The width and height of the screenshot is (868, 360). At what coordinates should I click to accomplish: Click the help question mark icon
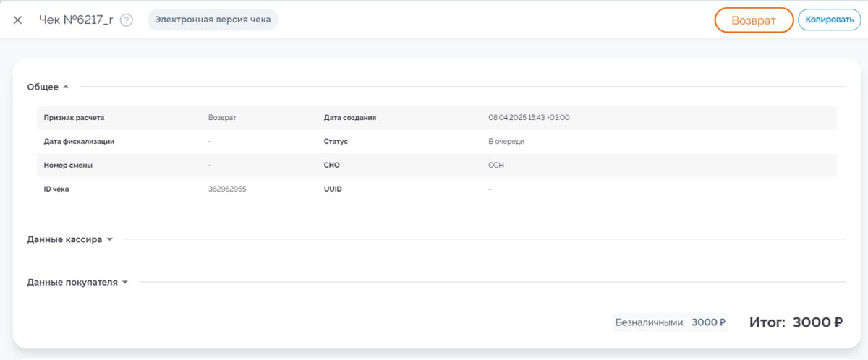[127, 20]
